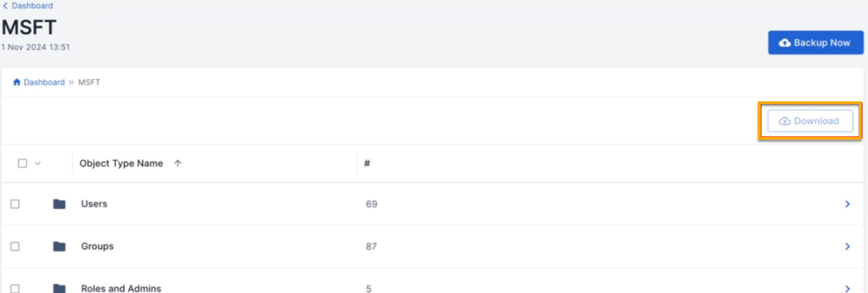Open the selection dropdown beside header checkbox
Viewport: 868px width, 293px height.
click(x=38, y=163)
